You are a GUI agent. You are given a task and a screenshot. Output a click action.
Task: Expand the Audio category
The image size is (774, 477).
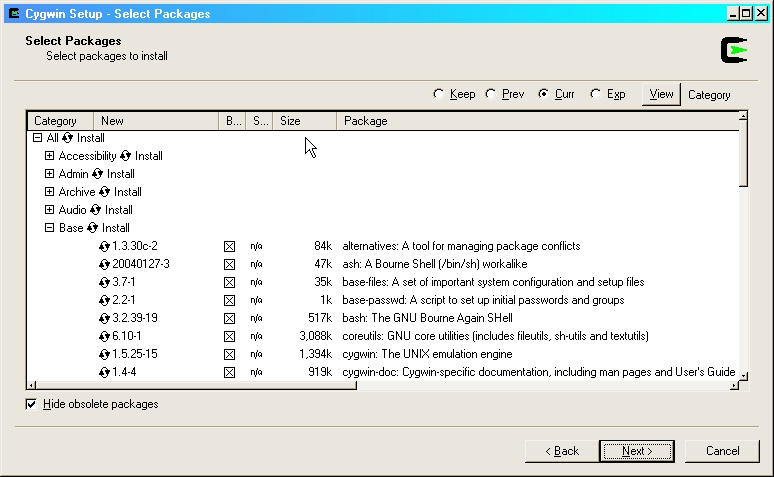coord(49,210)
